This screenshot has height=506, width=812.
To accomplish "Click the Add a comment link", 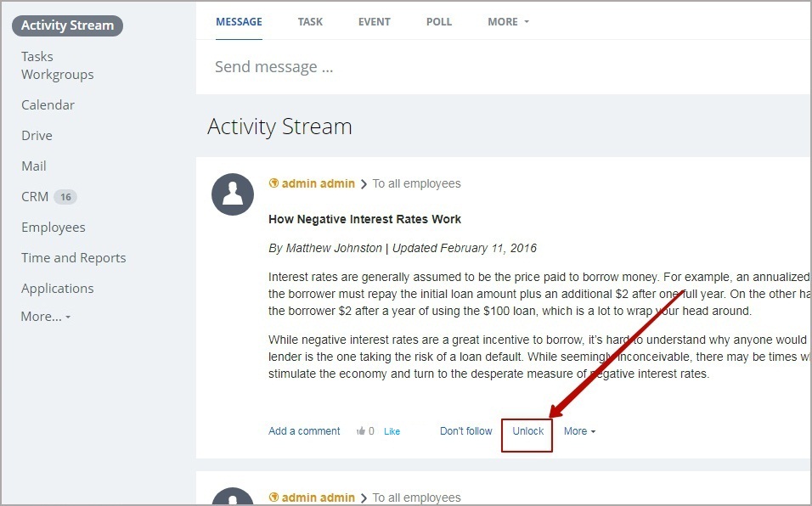I will pos(304,431).
